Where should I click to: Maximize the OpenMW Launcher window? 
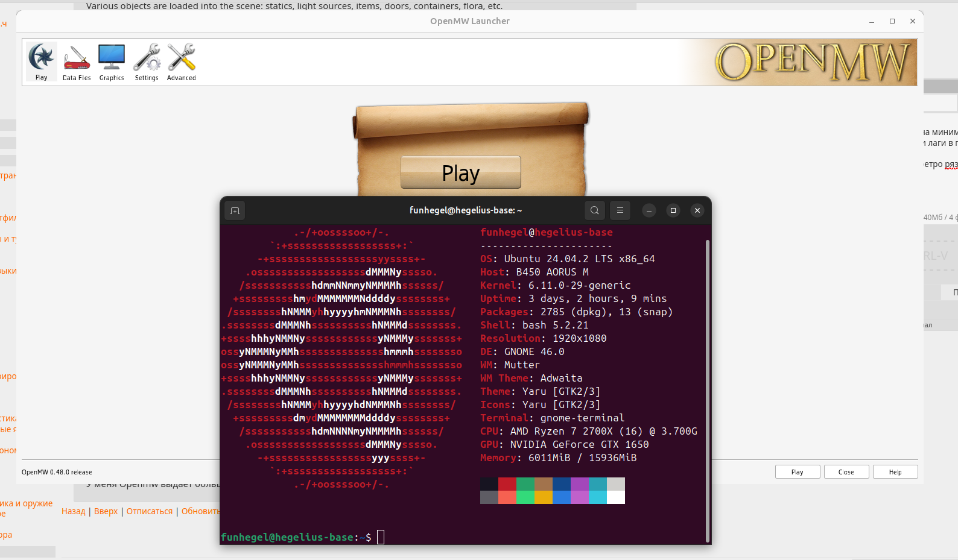point(892,21)
